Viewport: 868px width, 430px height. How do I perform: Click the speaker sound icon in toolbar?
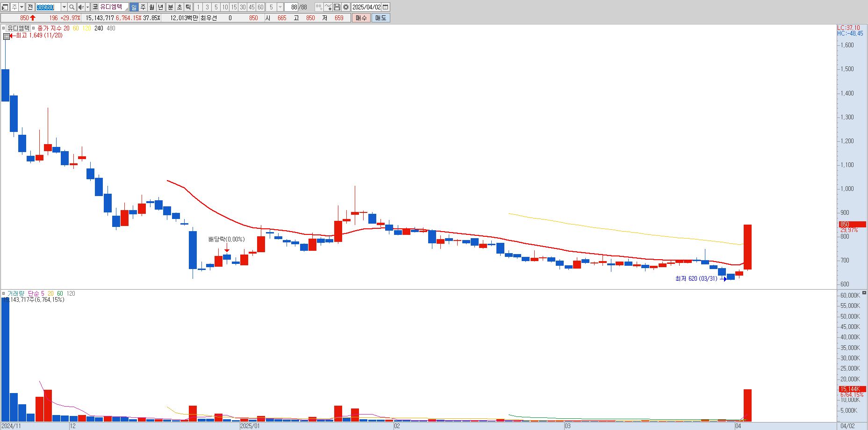point(81,7)
